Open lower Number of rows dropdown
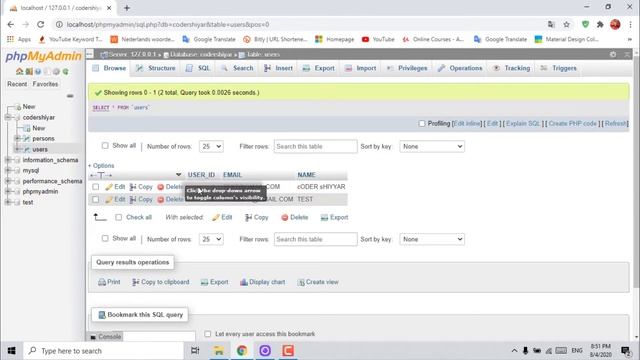 click(x=211, y=239)
